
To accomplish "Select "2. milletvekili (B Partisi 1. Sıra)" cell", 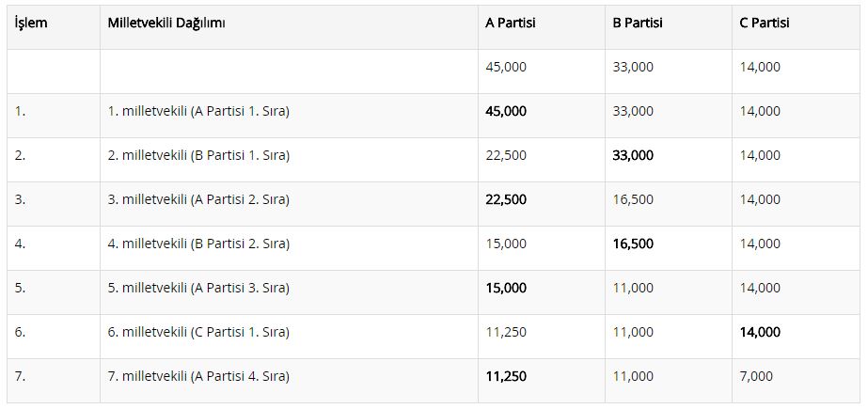I will [x=198, y=155].
